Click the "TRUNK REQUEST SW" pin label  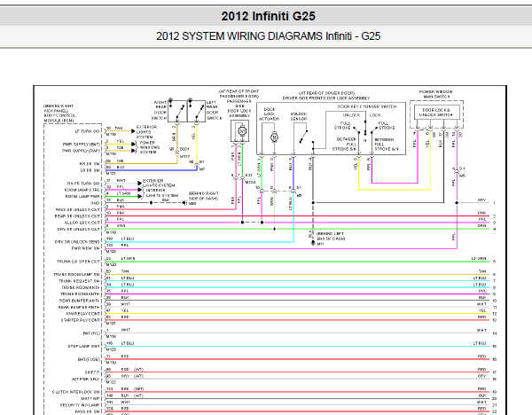click(x=80, y=281)
